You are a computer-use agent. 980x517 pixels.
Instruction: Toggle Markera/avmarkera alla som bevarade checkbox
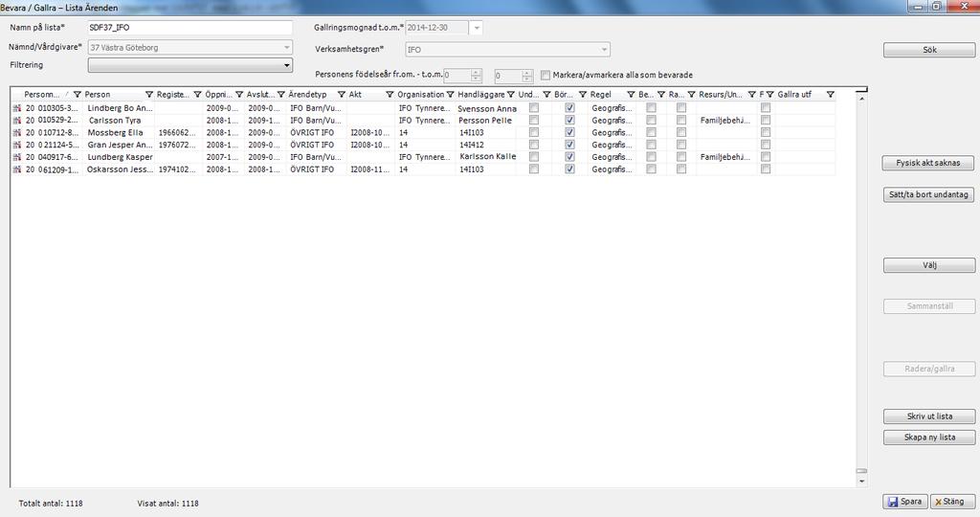click(546, 75)
